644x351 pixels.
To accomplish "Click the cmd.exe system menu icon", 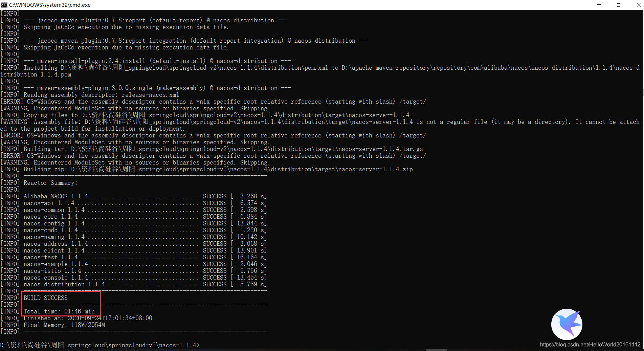I will click(x=4, y=5).
